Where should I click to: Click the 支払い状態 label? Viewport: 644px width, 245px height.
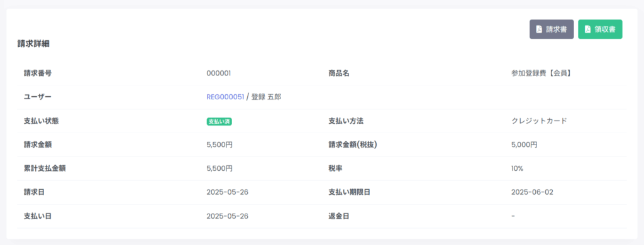click(x=41, y=121)
